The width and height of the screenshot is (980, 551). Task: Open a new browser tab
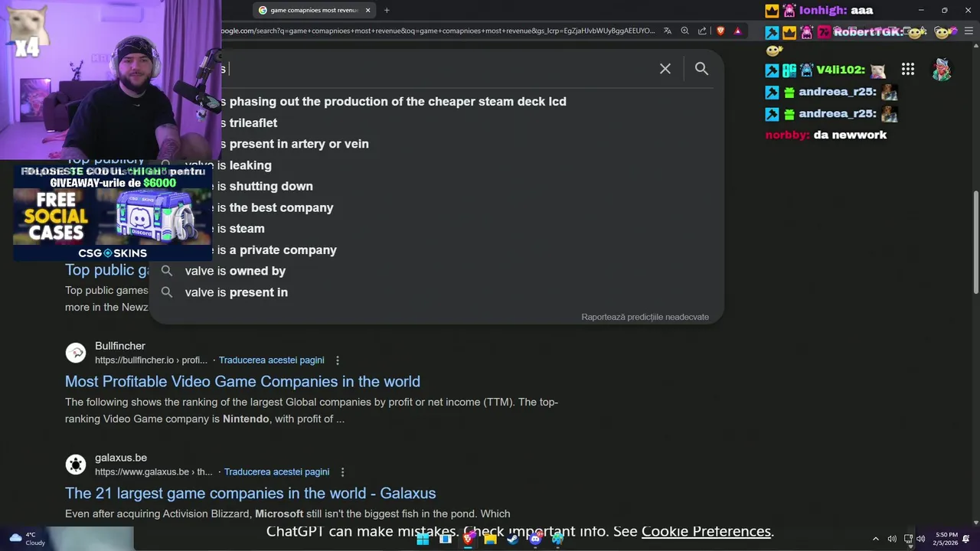click(x=387, y=10)
